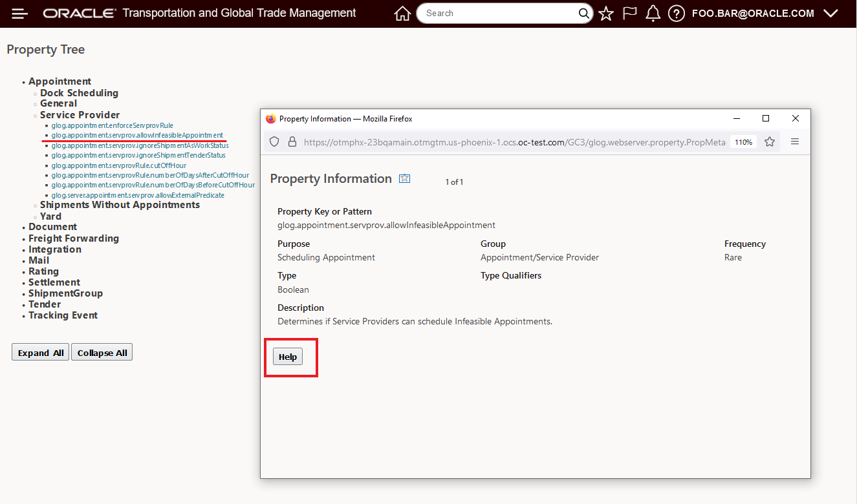The image size is (857, 504).
Task: Click the Expand All button
Action: [40, 353]
